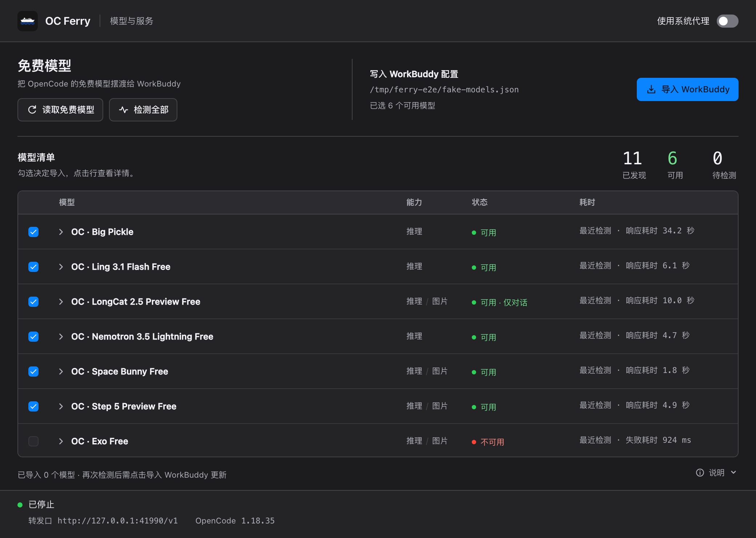
Task: Click the 响应耗时 34.2 秒 value
Action: coord(660,231)
